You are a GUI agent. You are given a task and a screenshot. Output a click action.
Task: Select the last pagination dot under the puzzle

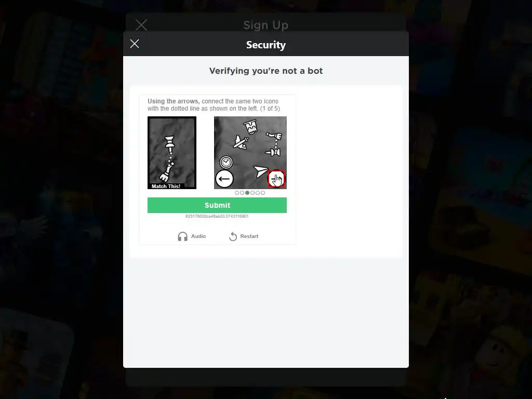point(263,193)
